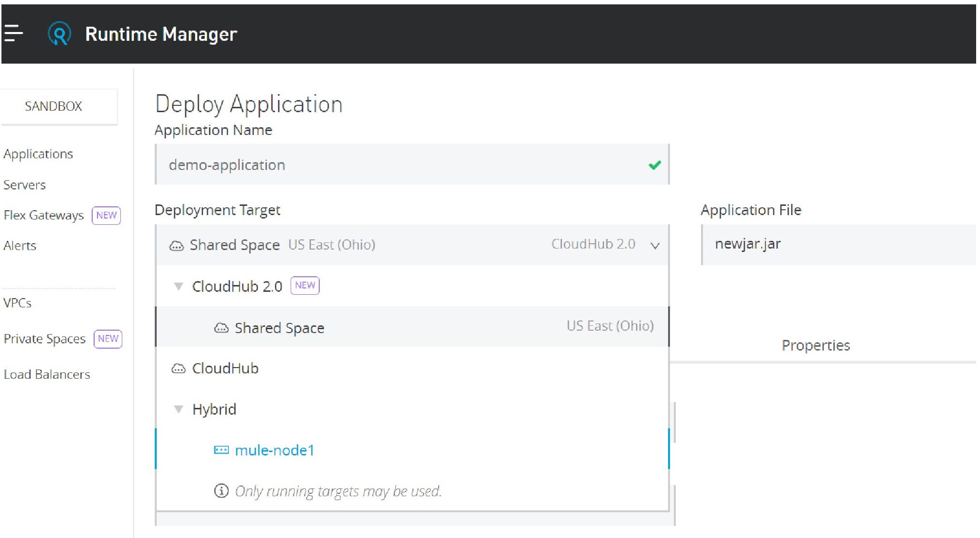
Task: Click the Application Name input field
Action: coord(398,165)
